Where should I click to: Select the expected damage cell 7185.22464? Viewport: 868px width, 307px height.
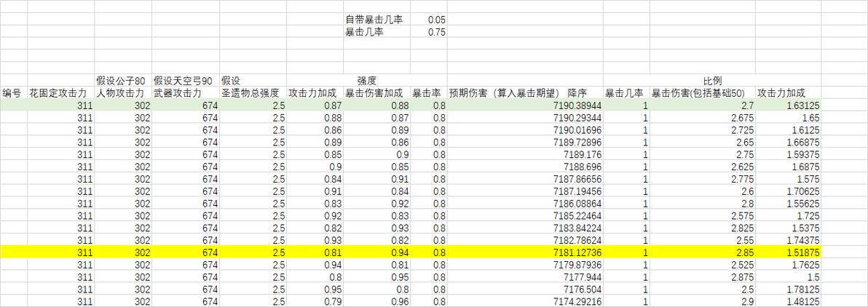coord(525,216)
